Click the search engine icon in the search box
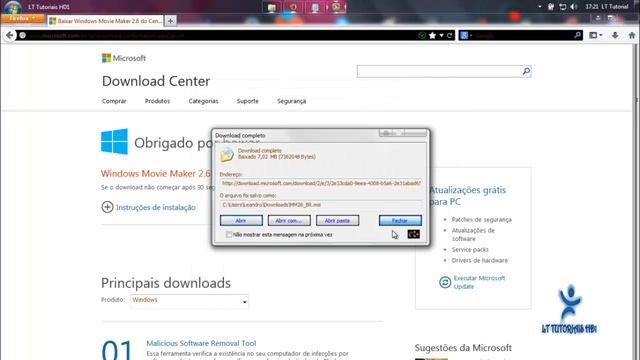 tap(464, 36)
